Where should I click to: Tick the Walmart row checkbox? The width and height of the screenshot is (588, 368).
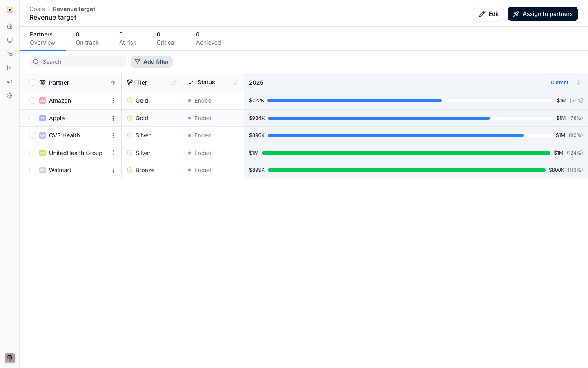pyautogui.click(x=33, y=170)
